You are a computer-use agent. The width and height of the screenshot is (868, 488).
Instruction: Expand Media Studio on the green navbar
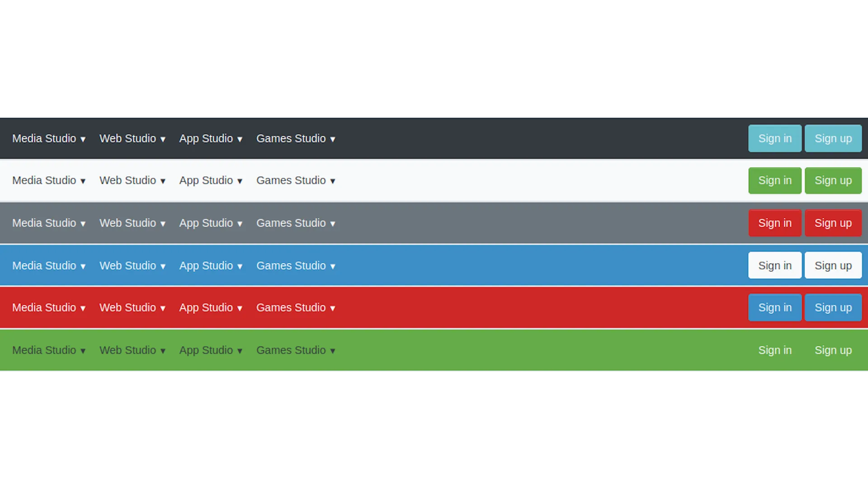click(49, 350)
